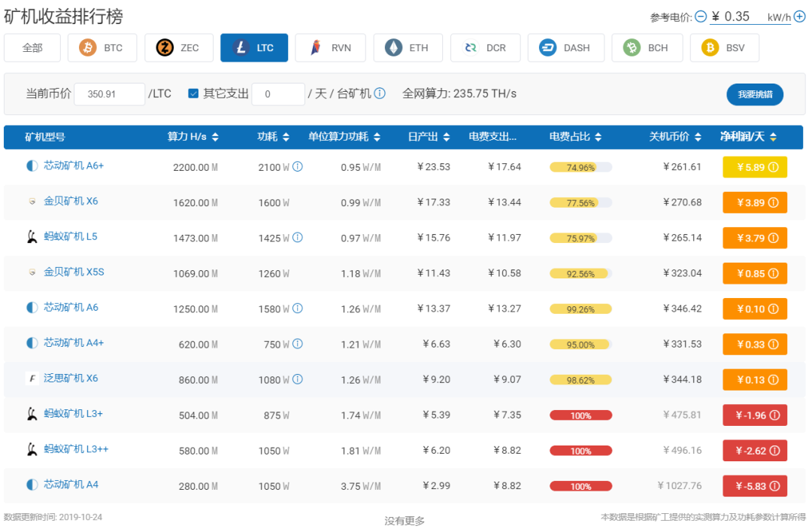812x529 pixels.
Task: Click the 当前币价 input field
Action: 109,94
